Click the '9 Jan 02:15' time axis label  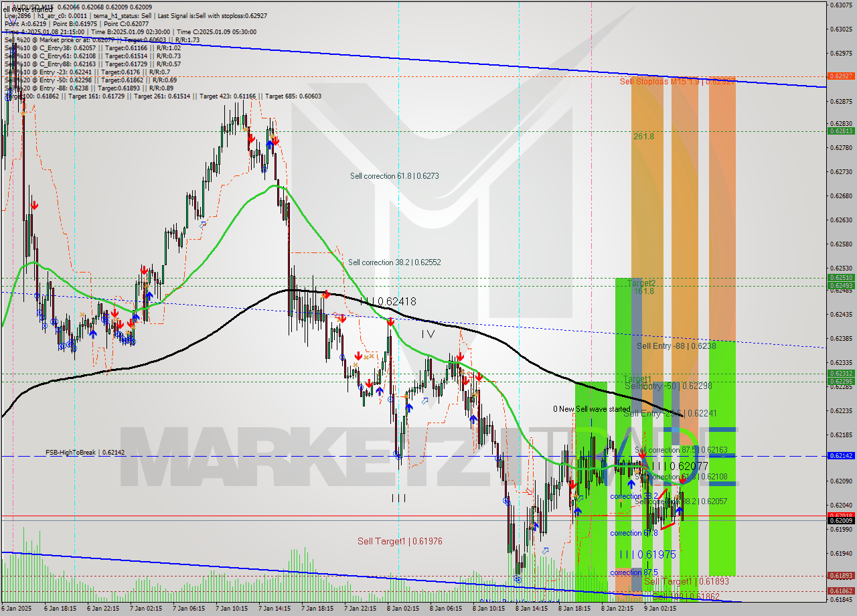tap(660, 609)
